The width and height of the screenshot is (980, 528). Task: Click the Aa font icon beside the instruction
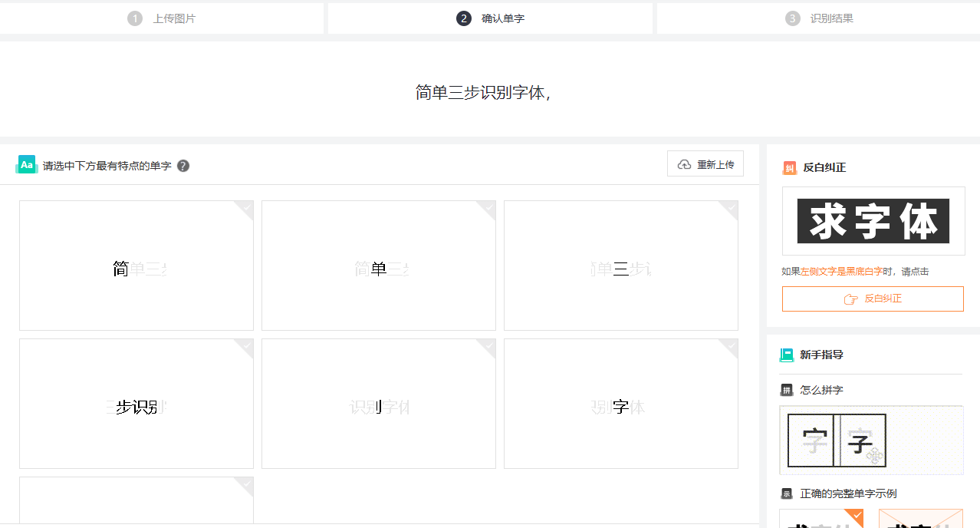[26, 165]
